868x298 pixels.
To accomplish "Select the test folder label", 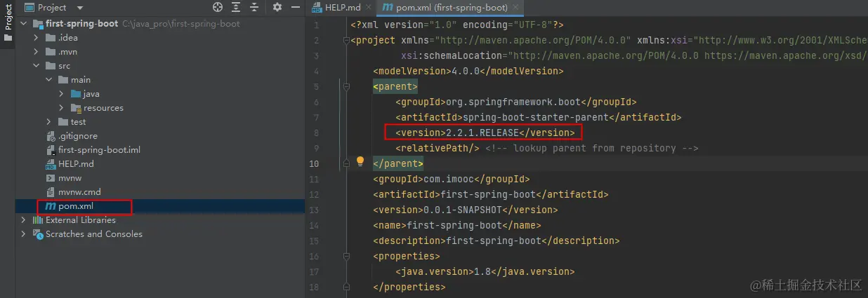I will point(79,121).
